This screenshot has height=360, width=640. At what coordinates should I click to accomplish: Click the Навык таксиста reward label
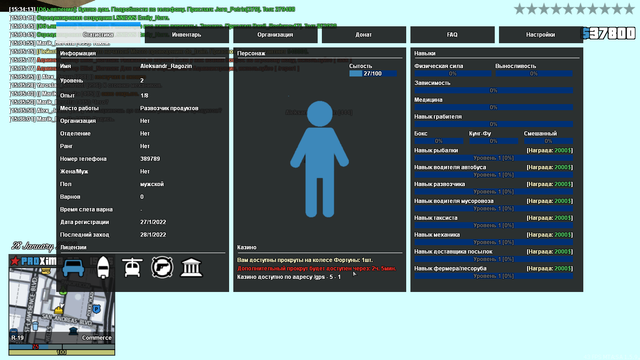coord(549,218)
